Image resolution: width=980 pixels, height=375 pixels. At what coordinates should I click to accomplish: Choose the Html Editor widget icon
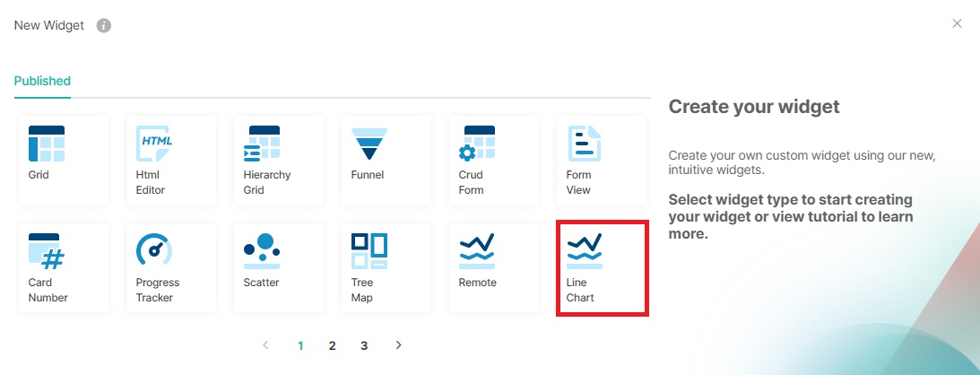pyautogui.click(x=153, y=144)
